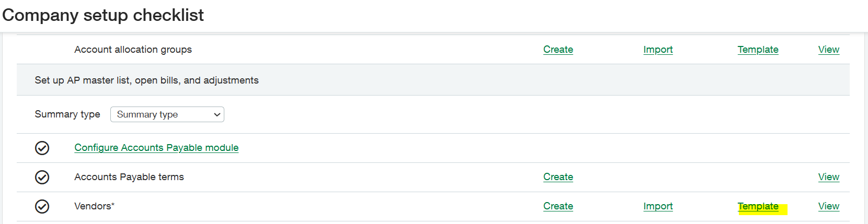Import vendors from a file
This screenshot has width=868, height=224.
point(658,206)
